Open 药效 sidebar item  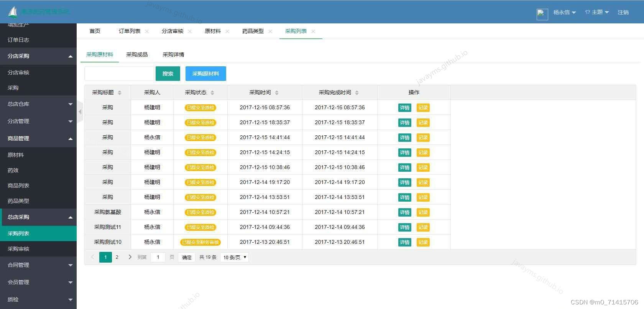[x=38, y=170]
